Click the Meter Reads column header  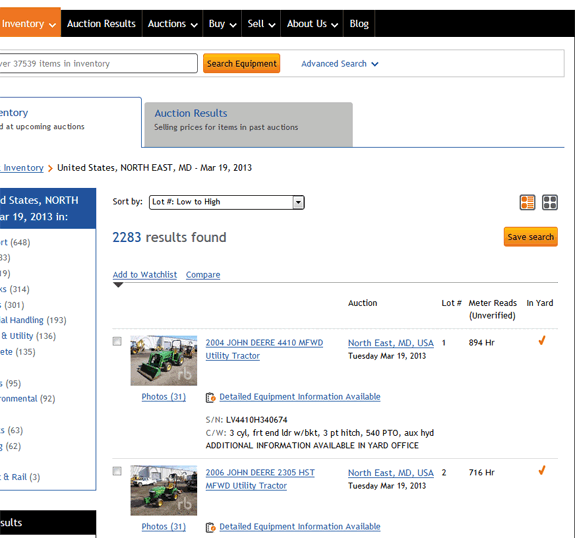(492, 309)
